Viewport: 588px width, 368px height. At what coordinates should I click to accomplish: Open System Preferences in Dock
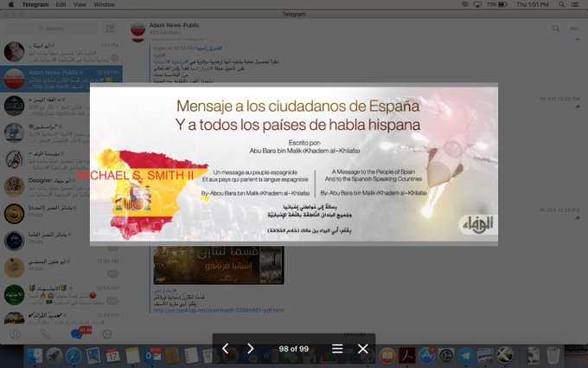tap(446, 355)
